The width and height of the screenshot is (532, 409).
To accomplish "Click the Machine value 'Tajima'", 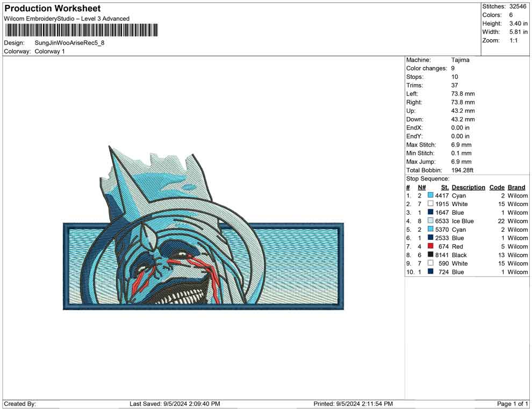I will tap(461, 60).
